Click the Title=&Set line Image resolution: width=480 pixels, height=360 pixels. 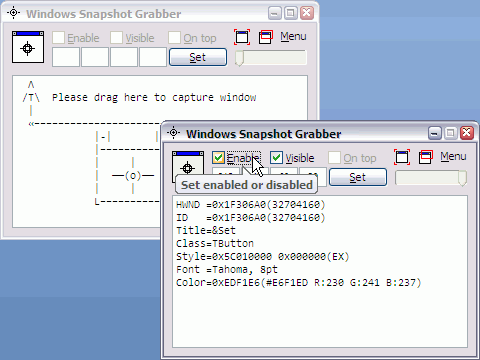coord(206,231)
